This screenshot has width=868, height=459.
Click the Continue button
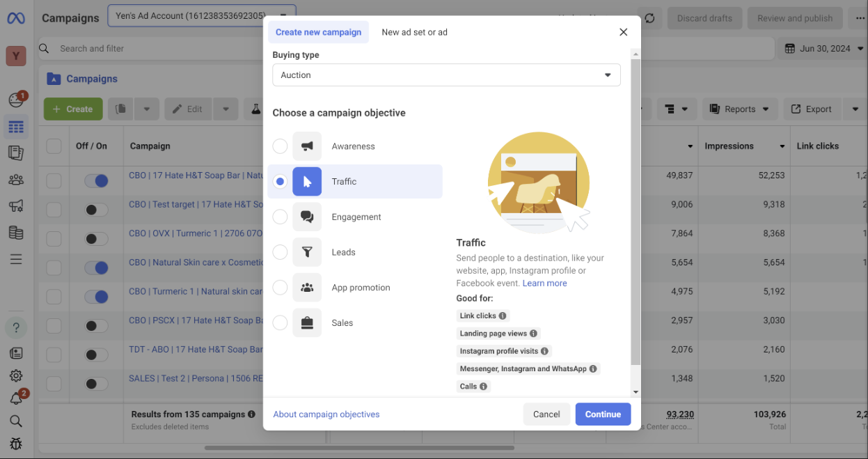(603, 414)
